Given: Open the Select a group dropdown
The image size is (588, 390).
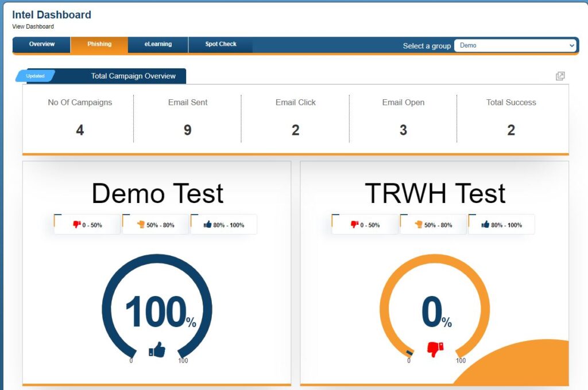Looking at the screenshot, I should click(515, 45).
